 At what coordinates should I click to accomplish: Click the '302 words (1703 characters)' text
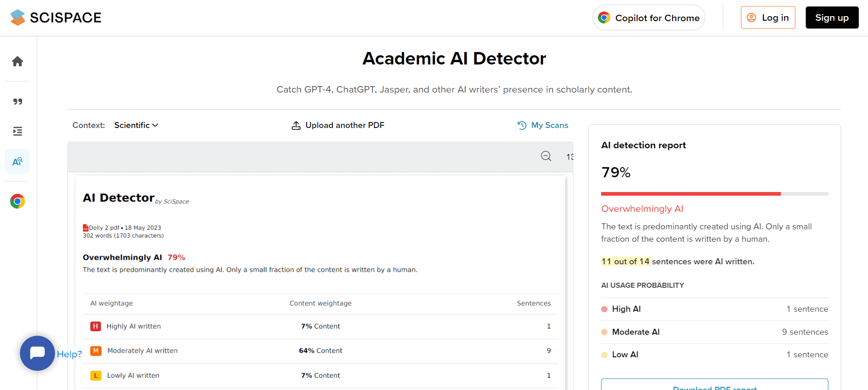click(x=123, y=235)
